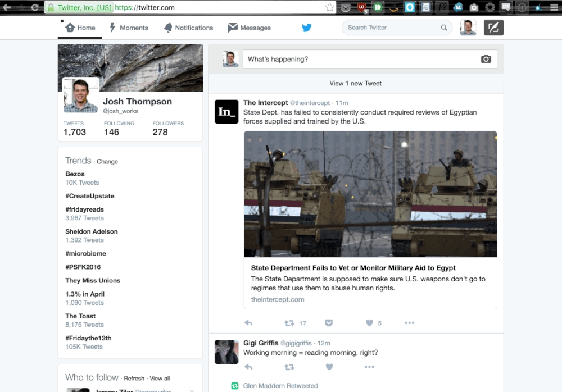The image size is (562, 392).
Task: Open the camera screenshot extension
Action: click(474, 7)
